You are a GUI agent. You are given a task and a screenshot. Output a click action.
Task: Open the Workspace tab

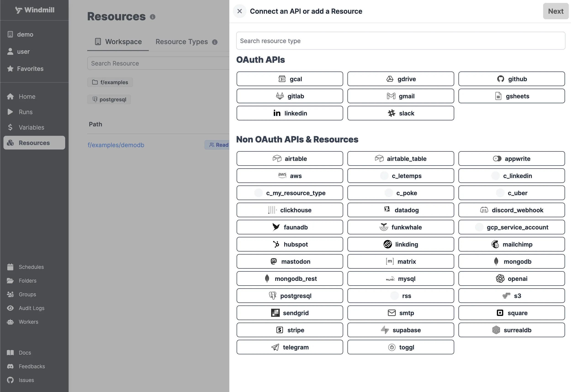118,42
